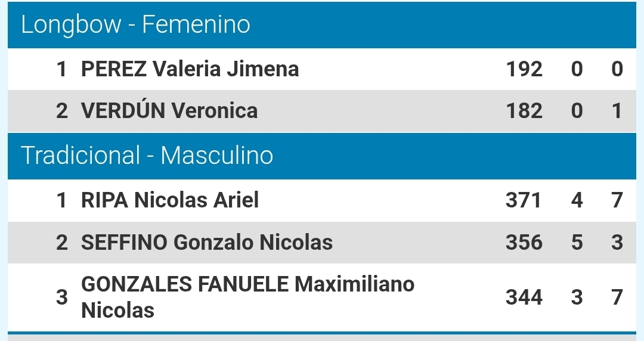Viewport: 644px width, 341px height.
Task: Click the value 5 in SEFFINO's row
Action: 577,243
